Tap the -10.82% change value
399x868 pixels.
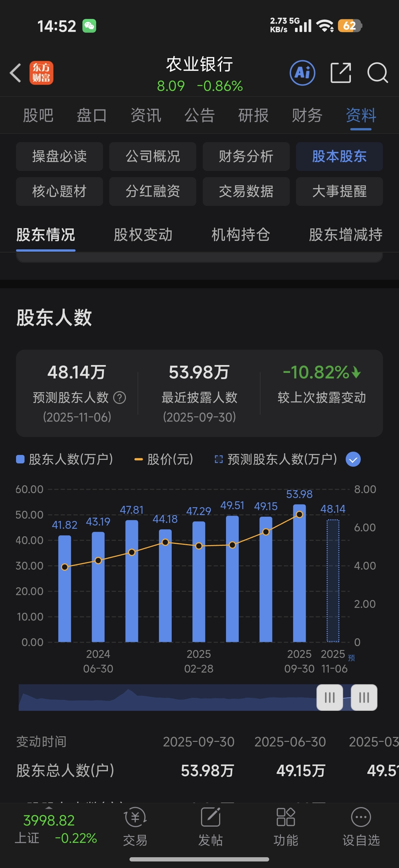[321, 372]
